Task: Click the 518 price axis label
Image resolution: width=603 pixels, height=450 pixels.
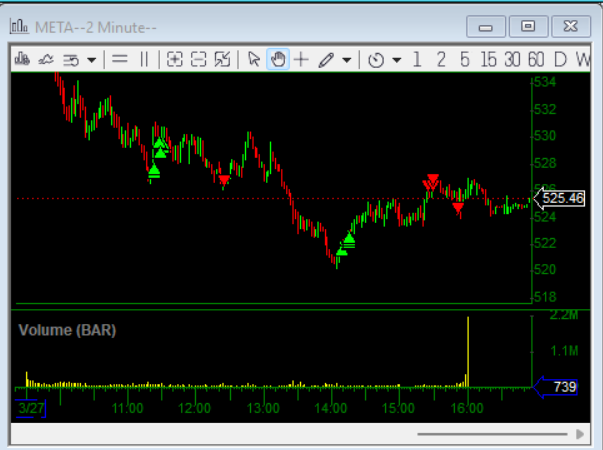Action: [x=545, y=297]
